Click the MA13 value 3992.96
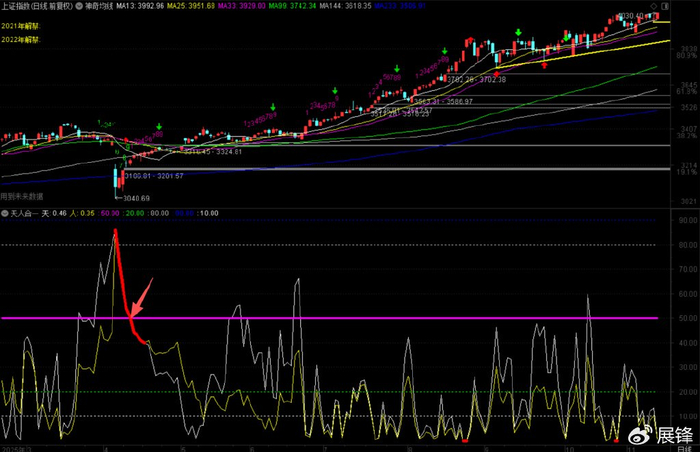Image resolution: width=700 pixels, height=452 pixels. (x=140, y=6)
